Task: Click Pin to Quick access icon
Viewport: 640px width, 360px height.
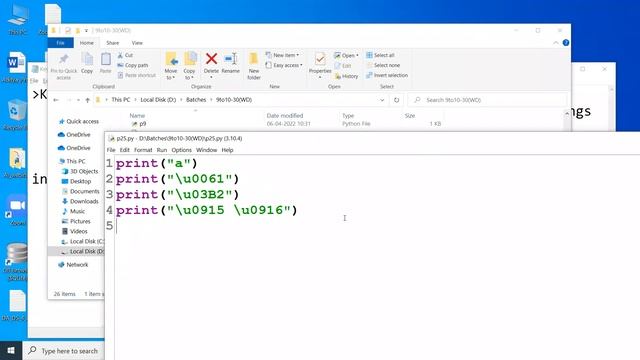Action: (63, 60)
